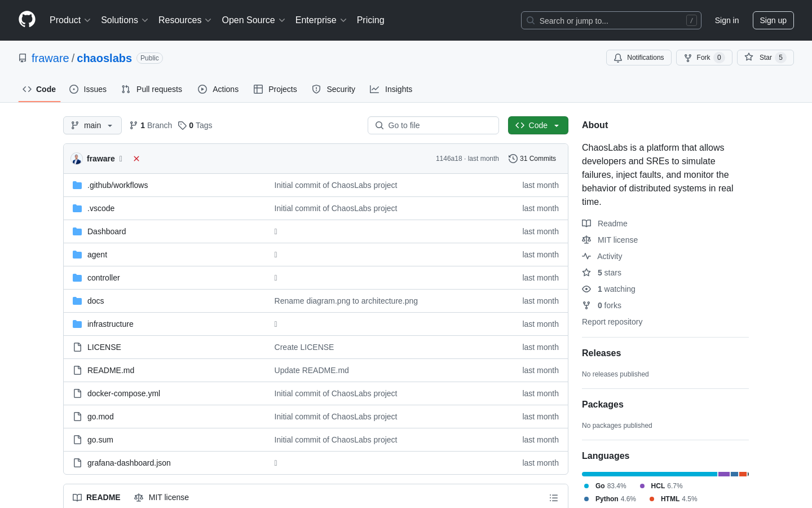Switch to the Pull requests tab

(x=152, y=89)
